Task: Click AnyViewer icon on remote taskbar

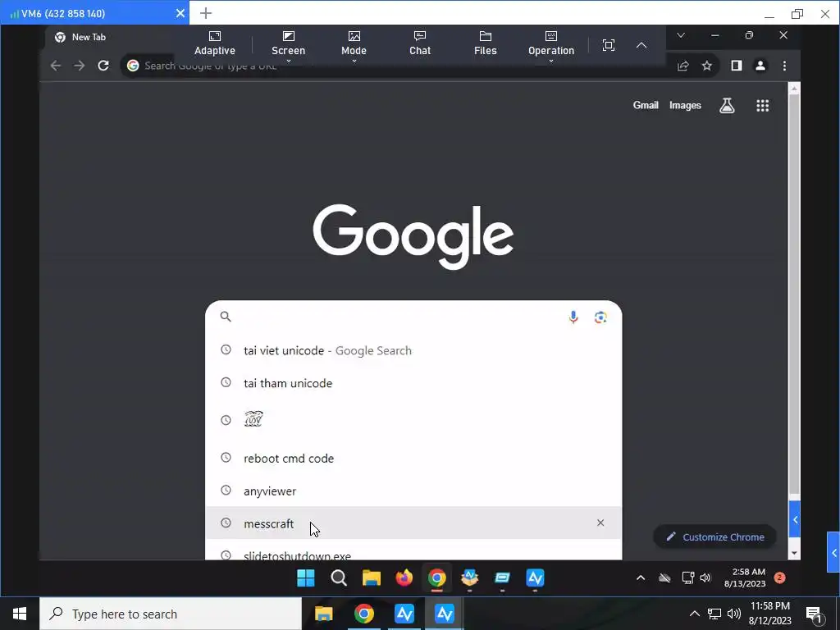Action: [535, 578]
